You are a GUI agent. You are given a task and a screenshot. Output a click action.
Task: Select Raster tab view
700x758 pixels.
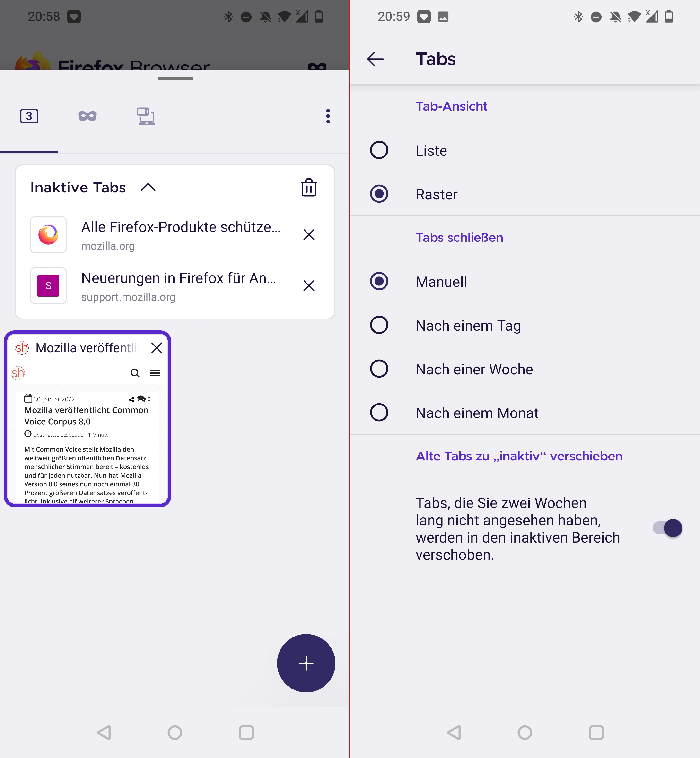(x=525, y=194)
